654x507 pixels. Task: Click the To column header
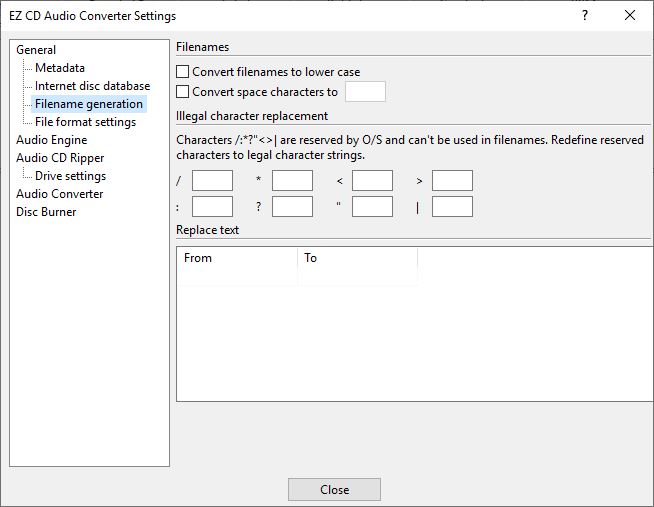tap(357, 258)
